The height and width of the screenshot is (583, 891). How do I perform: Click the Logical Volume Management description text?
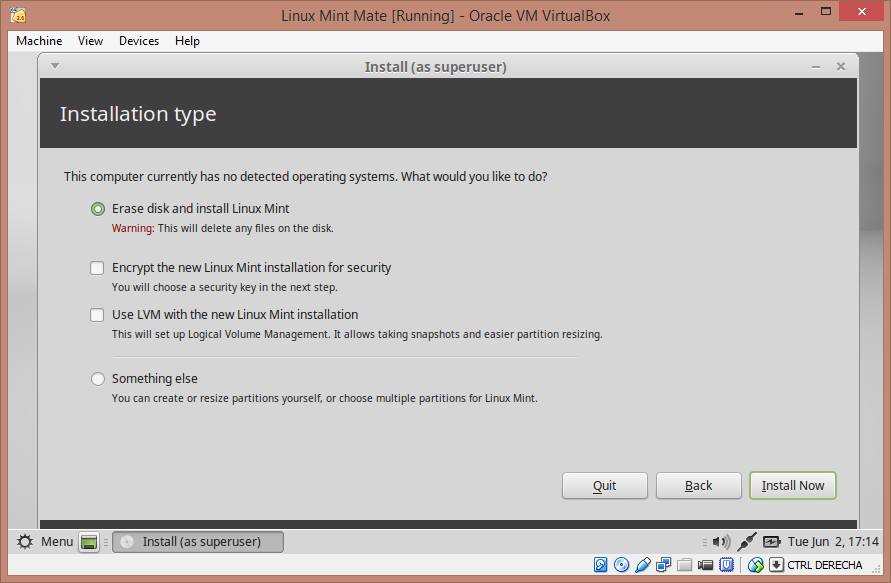[357, 335]
